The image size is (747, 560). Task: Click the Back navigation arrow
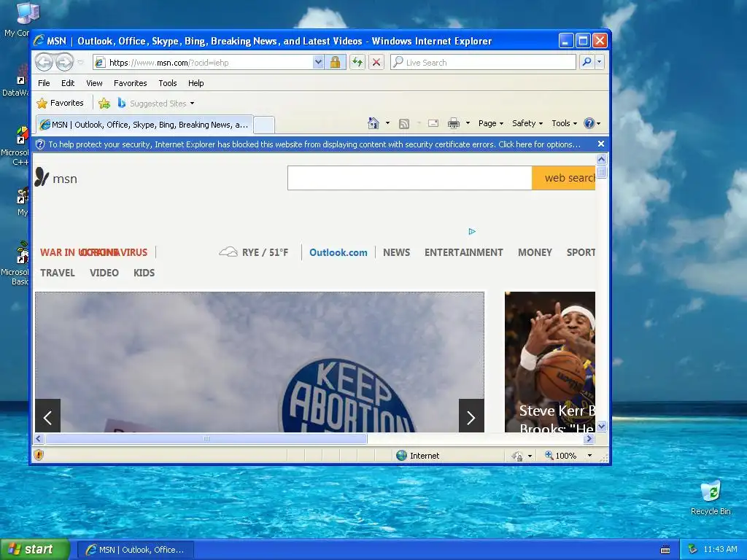[44, 62]
